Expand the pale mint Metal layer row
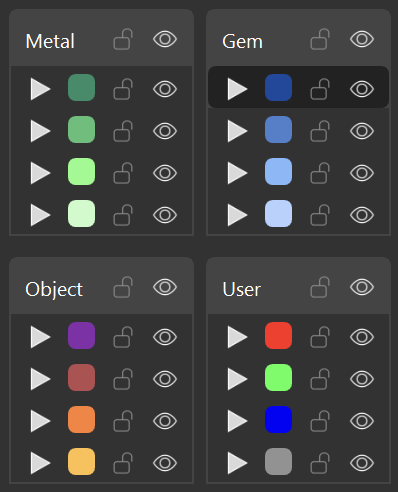Image resolution: width=398 pixels, height=492 pixels. click(x=40, y=215)
